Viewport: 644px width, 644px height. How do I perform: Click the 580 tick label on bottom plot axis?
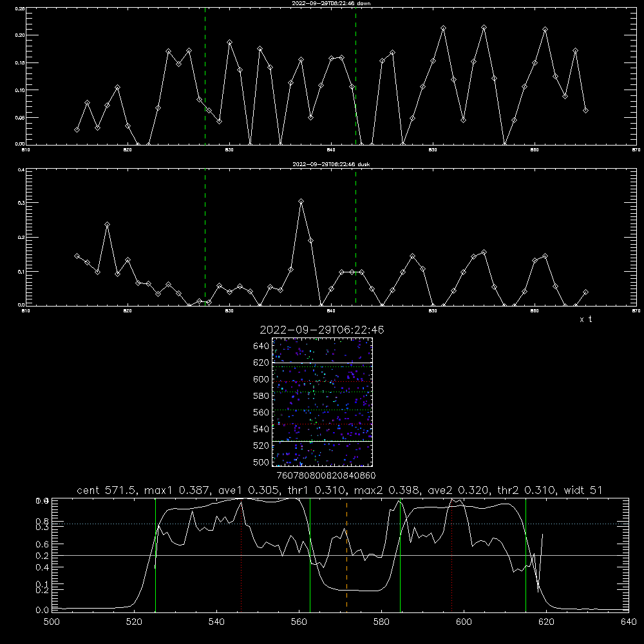pos(381,622)
